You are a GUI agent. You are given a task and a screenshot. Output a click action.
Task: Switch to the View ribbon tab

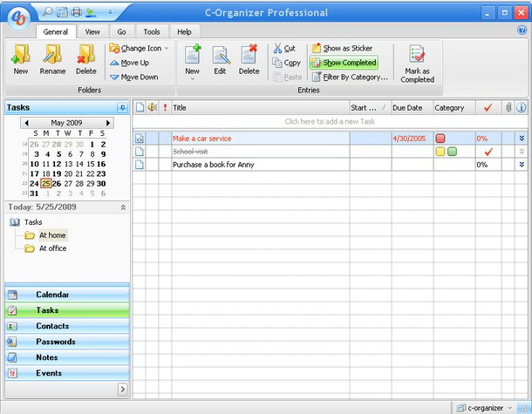tap(92, 32)
